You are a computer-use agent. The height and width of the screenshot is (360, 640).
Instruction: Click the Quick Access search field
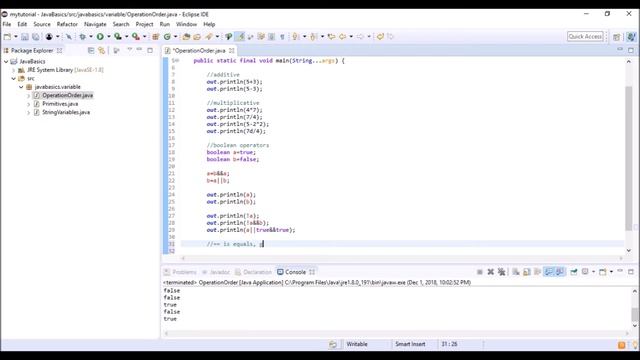[585, 37]
